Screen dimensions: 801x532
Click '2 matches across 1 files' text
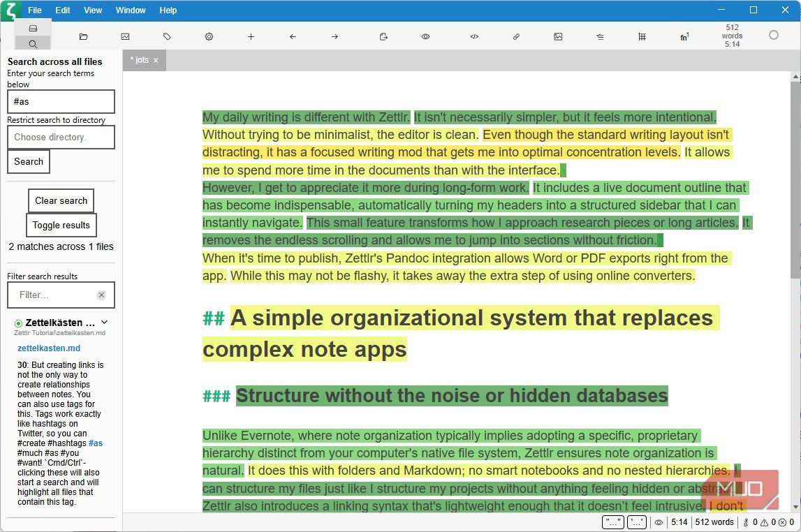(61, 246)
